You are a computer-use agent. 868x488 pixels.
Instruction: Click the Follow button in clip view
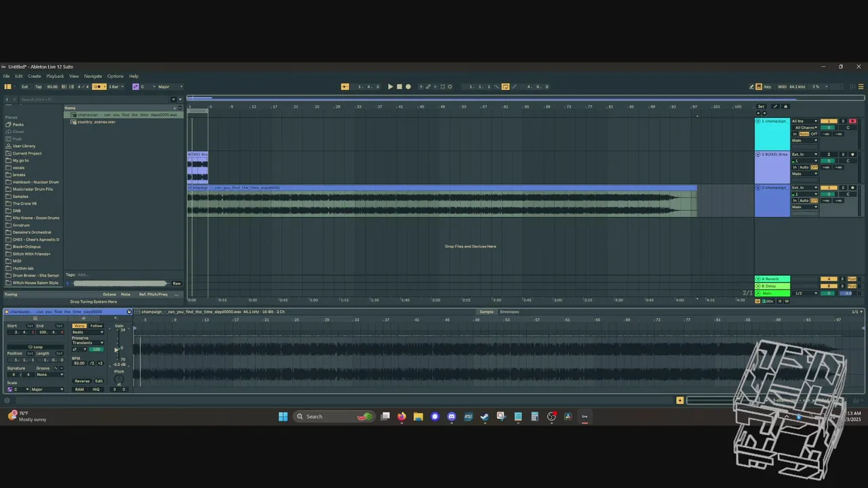point(96,326)
